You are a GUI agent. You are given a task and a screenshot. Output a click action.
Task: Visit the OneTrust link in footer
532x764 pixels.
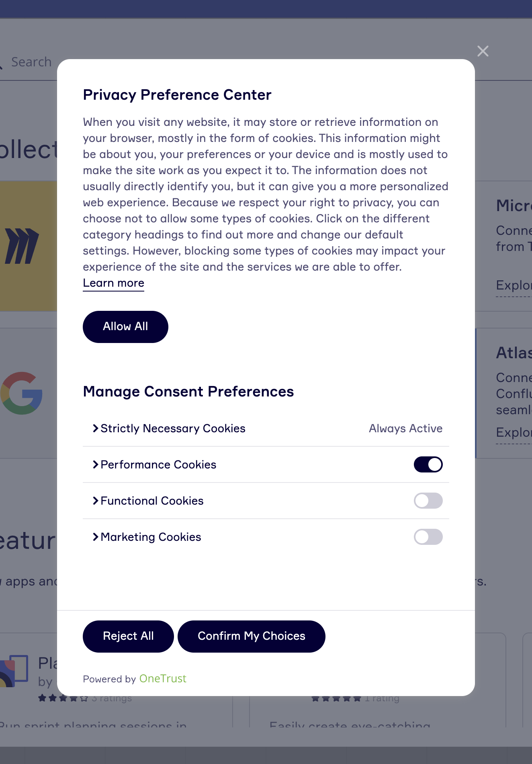(163, 679)
